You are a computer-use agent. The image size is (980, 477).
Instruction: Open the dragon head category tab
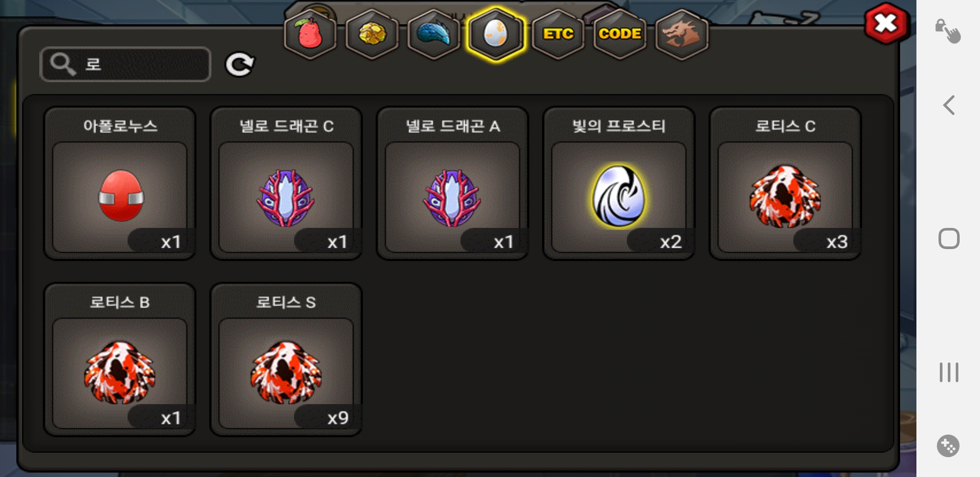(682, 34)
